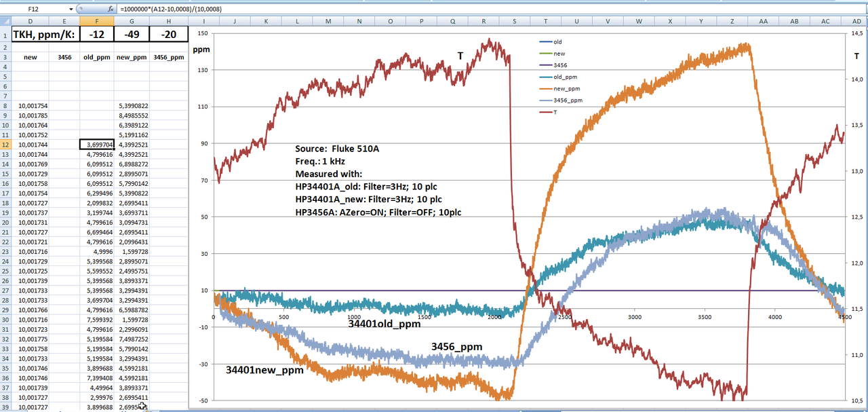Image resolution: width=868 pixels, height=412 pixels.
Task: Select cell with value 4,49964
Action: coord(97,388)
